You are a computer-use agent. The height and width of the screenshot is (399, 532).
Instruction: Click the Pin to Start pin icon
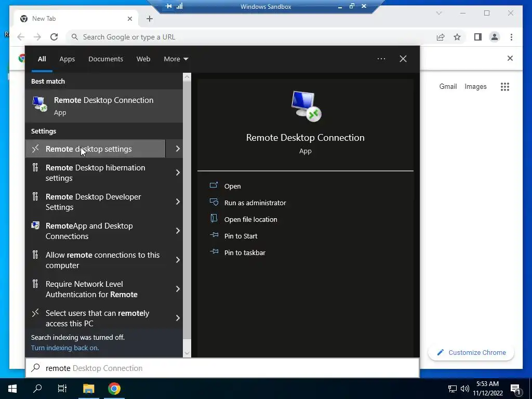[x=214, y=235]
